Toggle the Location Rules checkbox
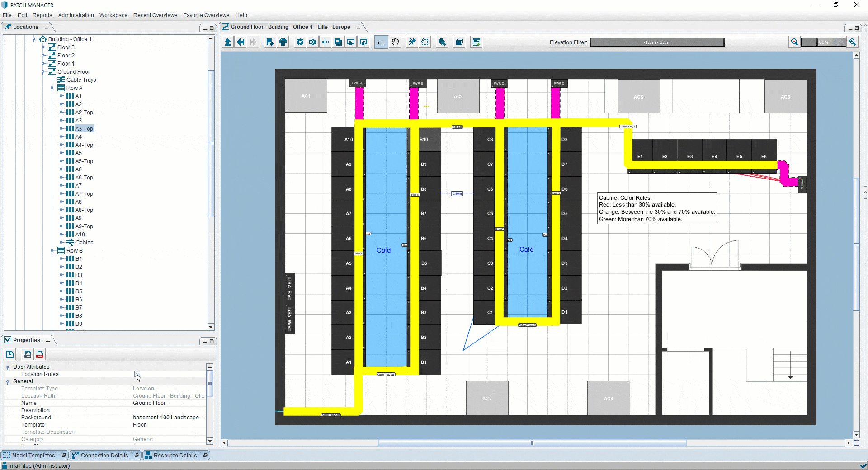This screenshot has height=470, width=868. [x=137, y=374]
